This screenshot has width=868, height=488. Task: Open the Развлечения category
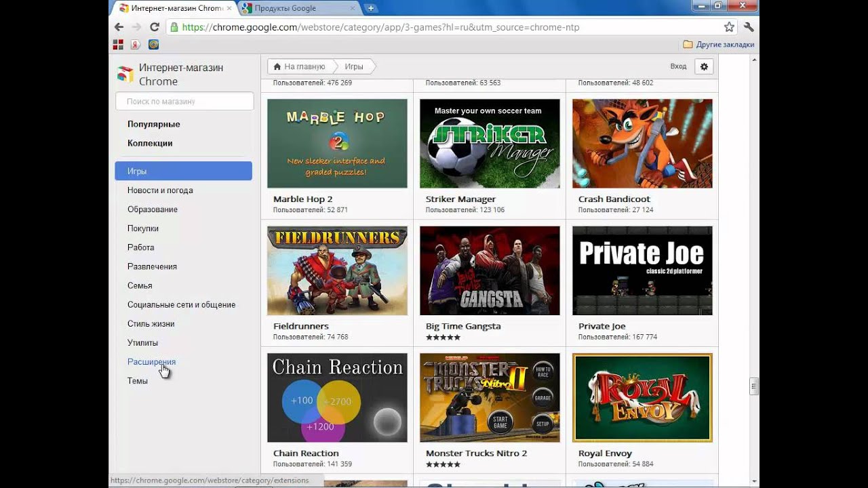(152, 266)
